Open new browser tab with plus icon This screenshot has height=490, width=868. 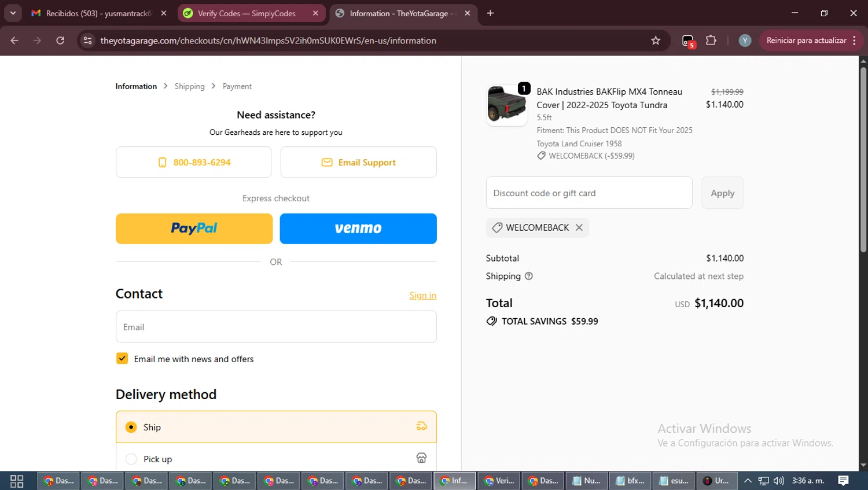490,13
